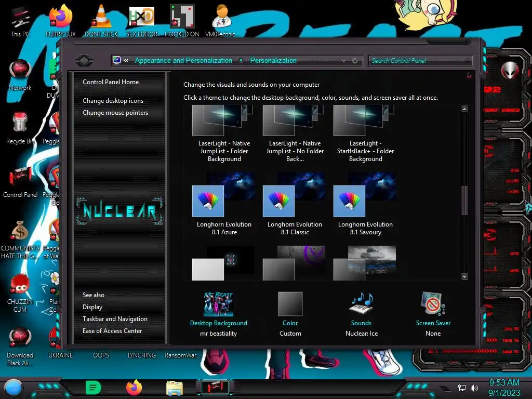Open the red fuzzy creature desktop shortcut
The image size is (532, 399).
coord(20,293)
